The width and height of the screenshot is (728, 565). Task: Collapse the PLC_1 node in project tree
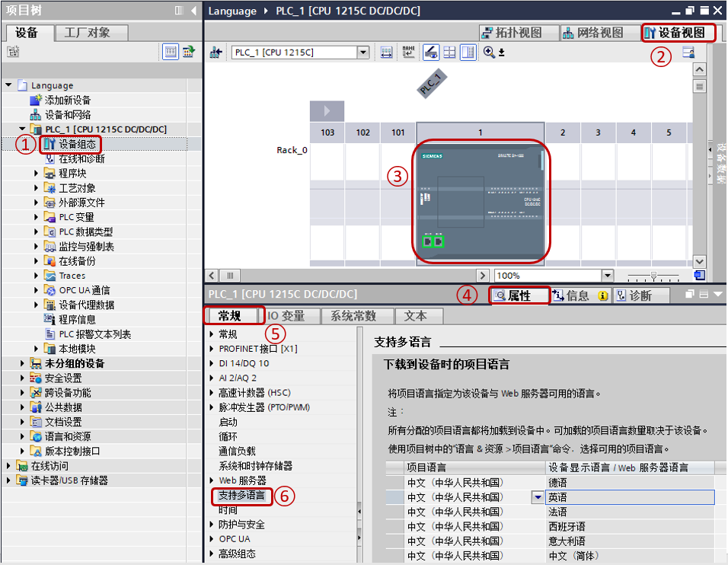(x=22, y=129)
